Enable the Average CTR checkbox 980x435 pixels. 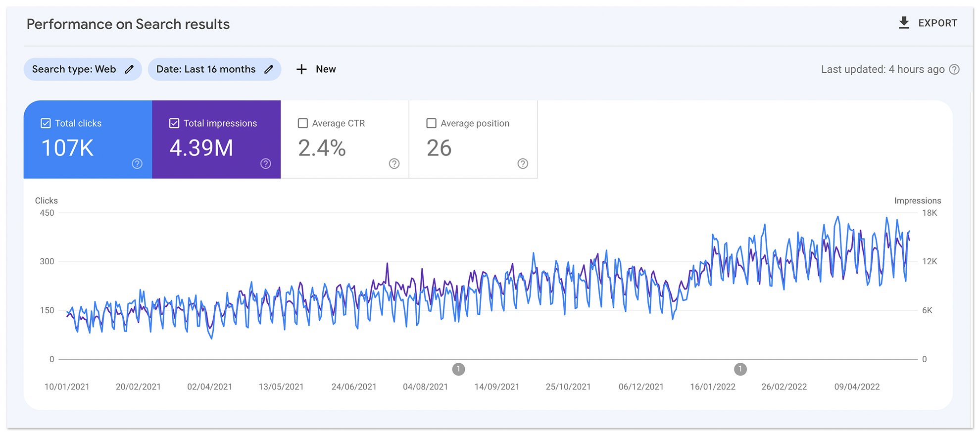[x=303, y=123]
